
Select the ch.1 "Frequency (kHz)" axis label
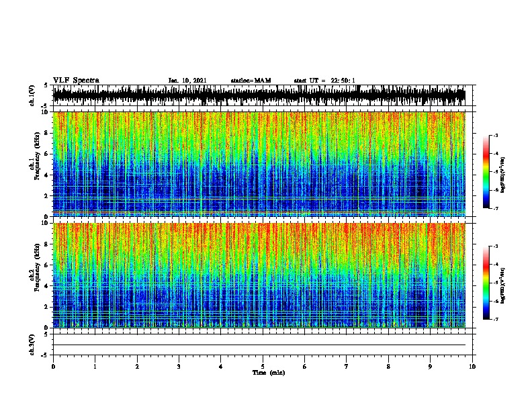click(x=37, y=156)
